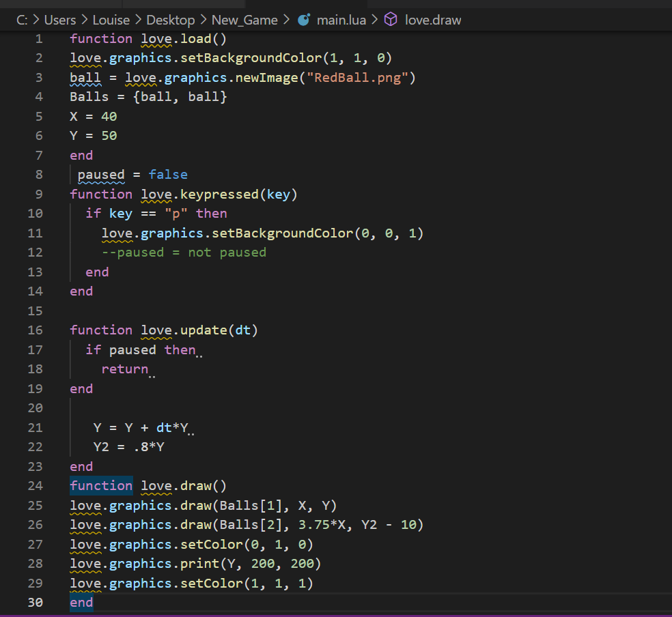672x617 pixels.
Task: Click setBackgroundColor(0, 0, 1) on line 11
Action: [318, 233]
